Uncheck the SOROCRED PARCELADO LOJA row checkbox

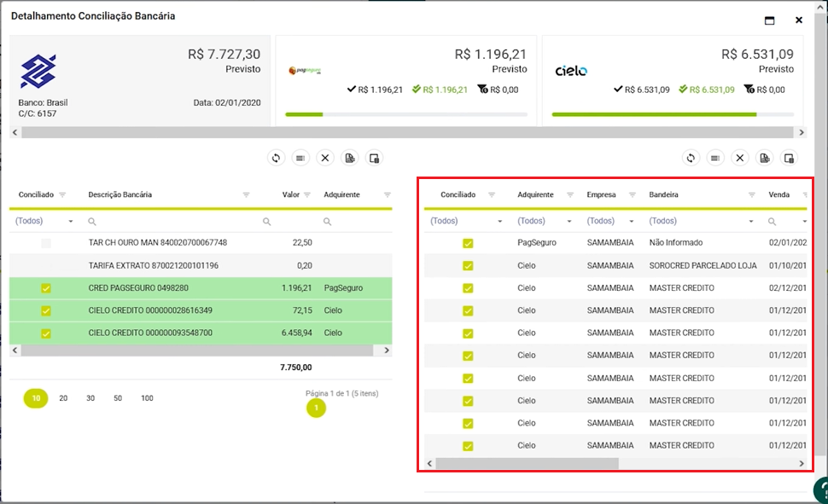tap(468, 266)
